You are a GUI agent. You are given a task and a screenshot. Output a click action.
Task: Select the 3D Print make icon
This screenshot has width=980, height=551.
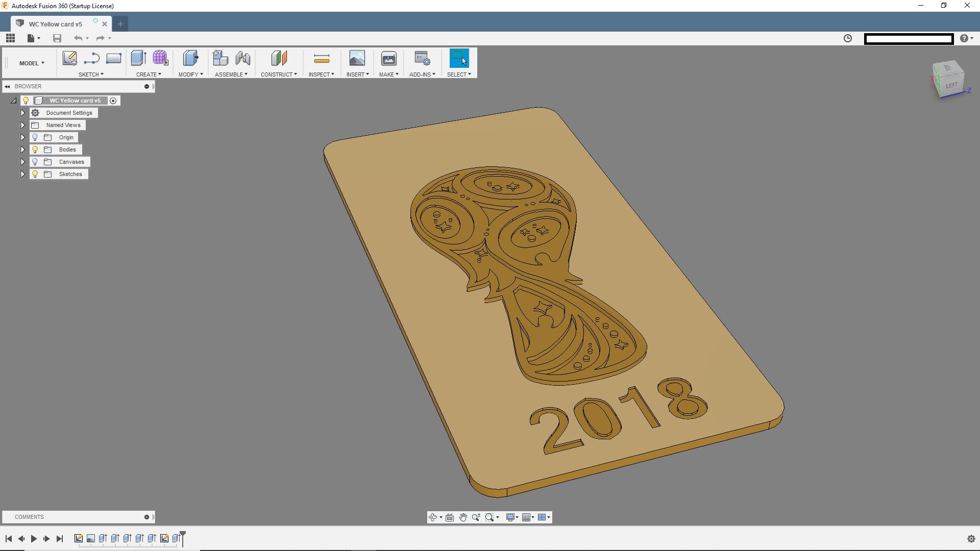pos(389,58)
